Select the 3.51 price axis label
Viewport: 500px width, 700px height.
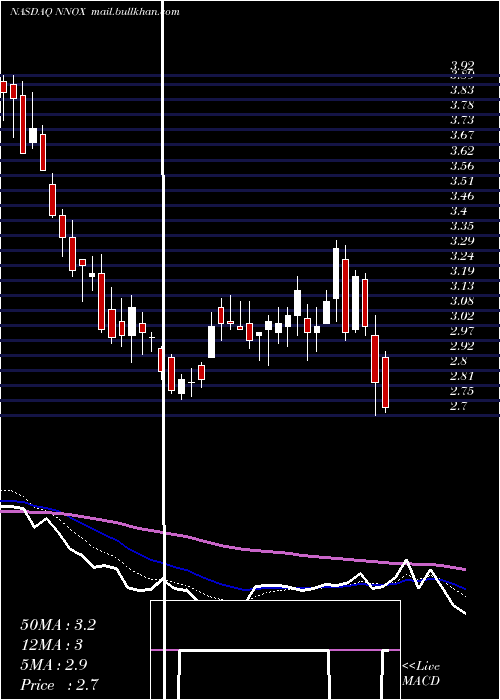462,181
